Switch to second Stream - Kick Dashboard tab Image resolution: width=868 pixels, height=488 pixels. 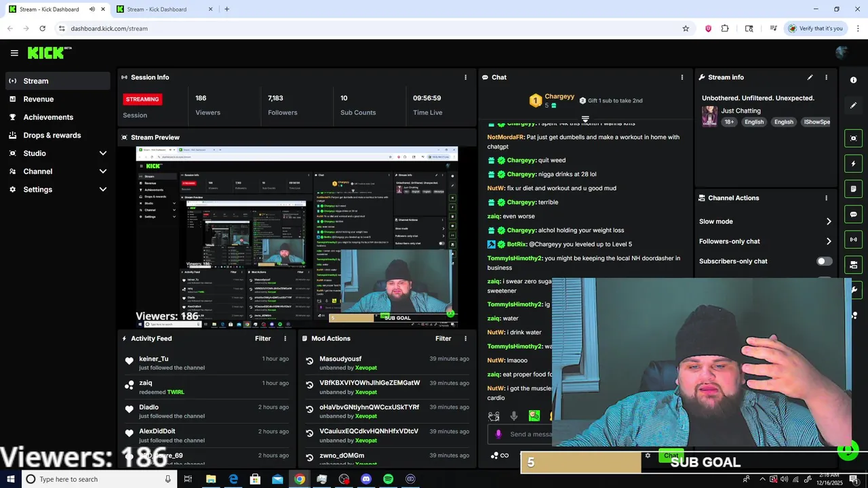click(x=163, y=9)
